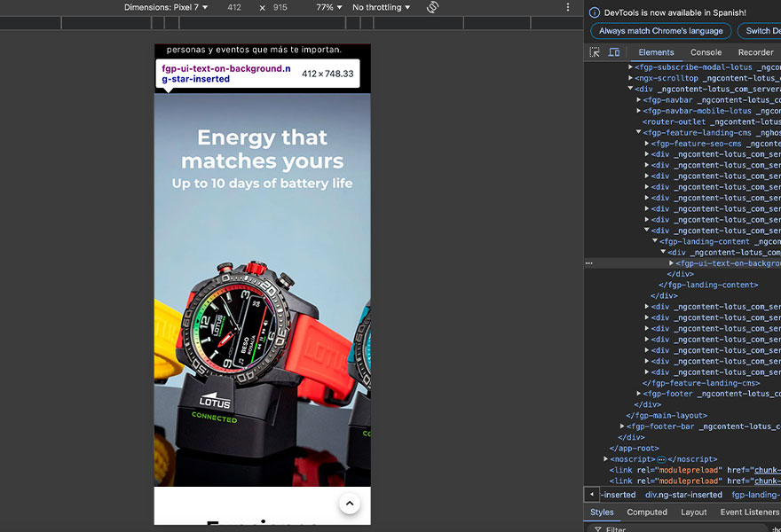Expand the fgp-navbar node
Image resolution: width=781 pixels, height=532 pixels.
click(x=638, y=100)
